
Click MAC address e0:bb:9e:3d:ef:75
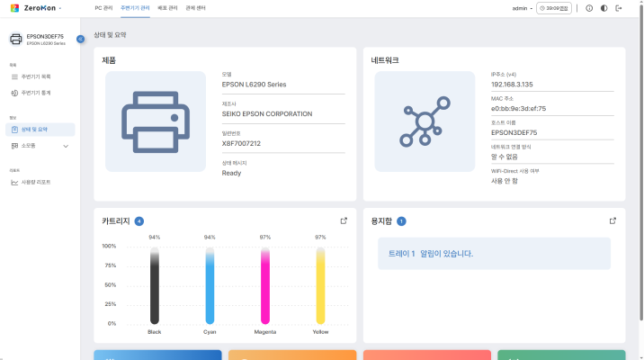518,109
